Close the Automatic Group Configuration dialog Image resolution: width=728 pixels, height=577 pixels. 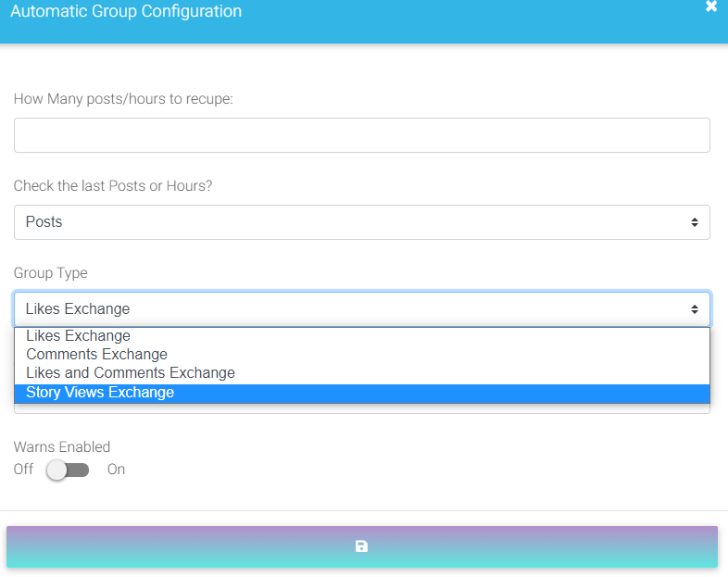coord(711,6)
